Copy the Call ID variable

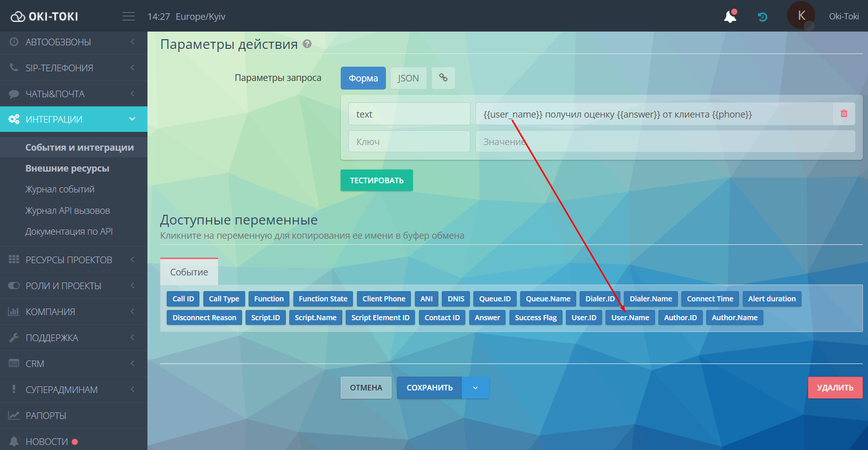pyautogui.click(x=183, y=298)
